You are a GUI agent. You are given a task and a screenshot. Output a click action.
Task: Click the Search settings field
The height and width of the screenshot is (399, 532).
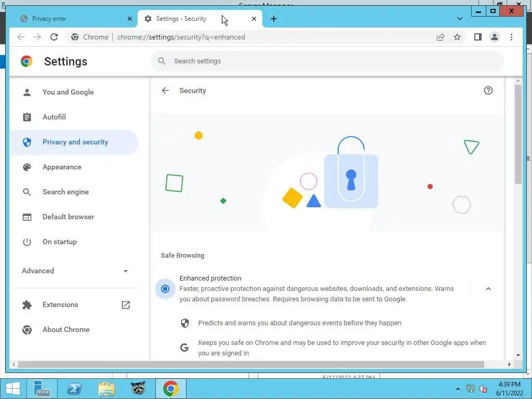tap(327, 61)
